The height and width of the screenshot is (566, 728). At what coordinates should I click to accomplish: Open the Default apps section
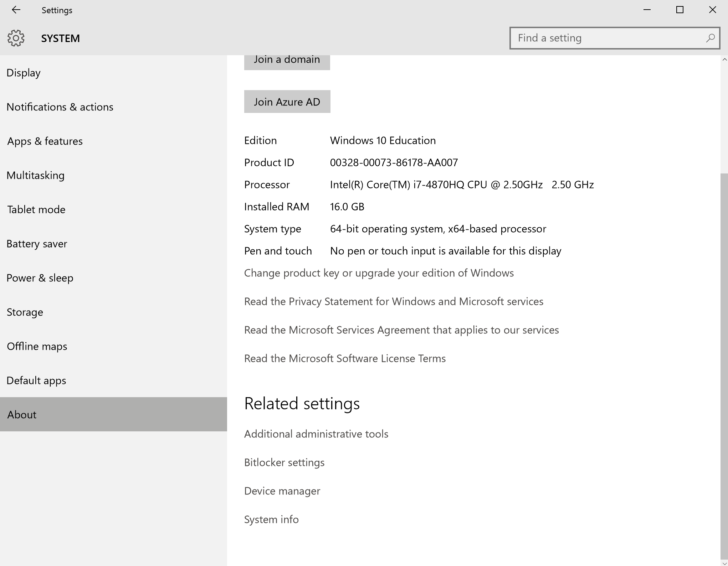click(x=36, y=380)
